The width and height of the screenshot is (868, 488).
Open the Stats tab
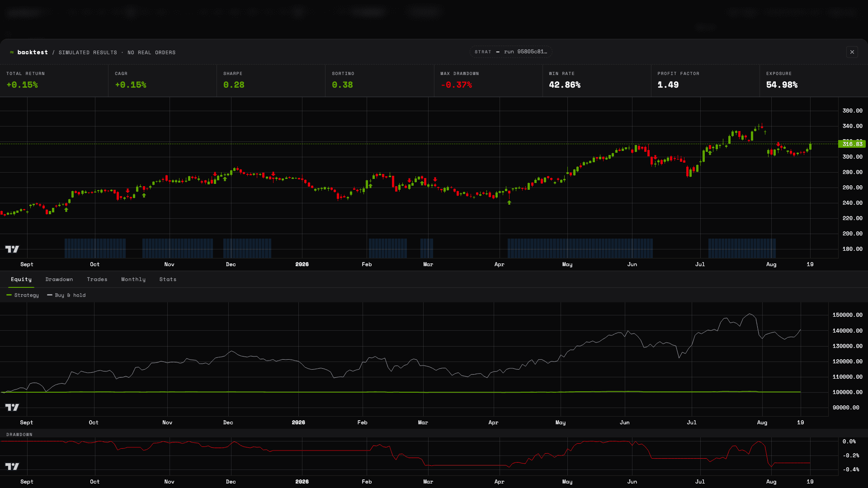[168, 279]
